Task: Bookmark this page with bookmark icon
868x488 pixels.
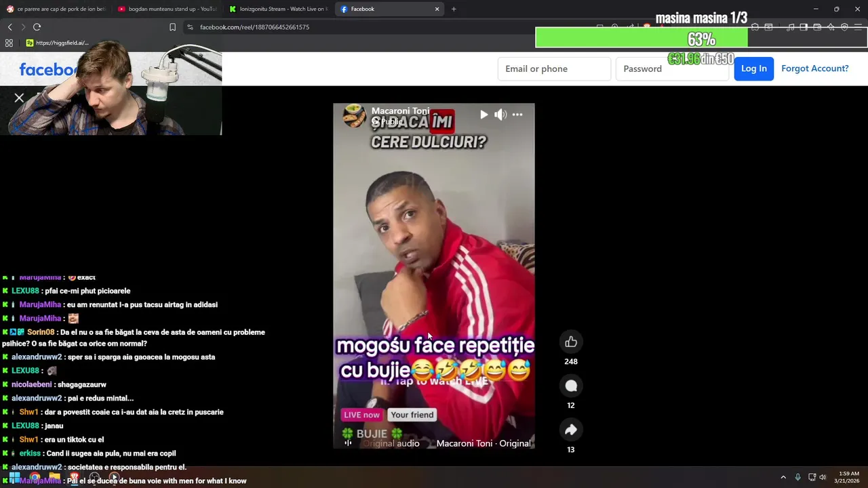Action: (172, 27)
